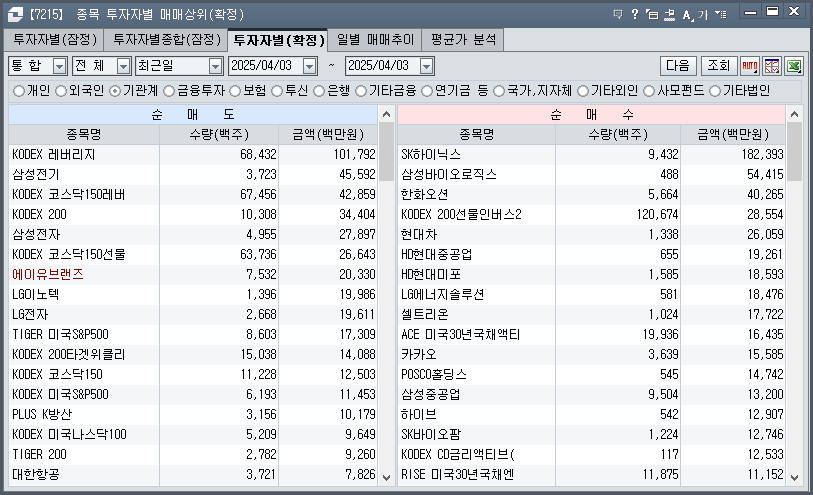Select the 기타법인 radio button
This screenshot has height=495, width=813.
pyautogui.click(x=715, y=91)
